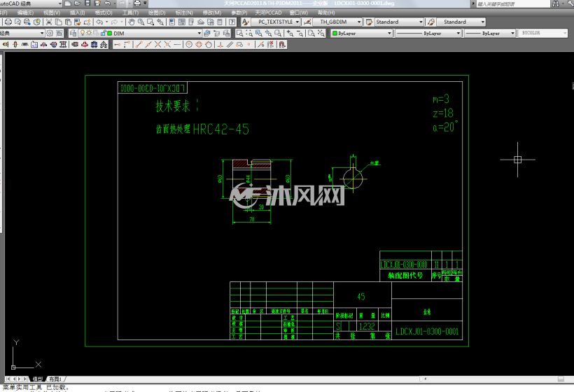Toggle snap to Tangent
The image size is (574, 392).
click(209, 45)
